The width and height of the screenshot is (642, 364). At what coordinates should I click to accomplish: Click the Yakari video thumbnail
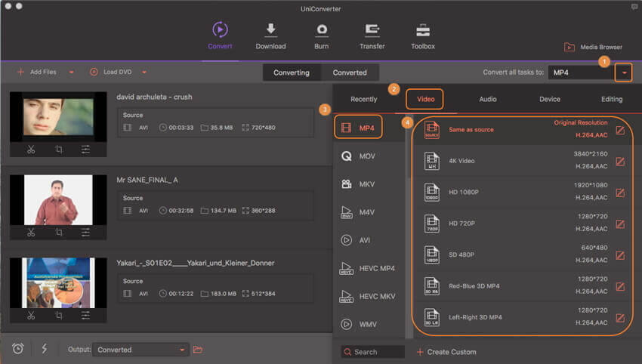pyautogui.click(x=58, y=282)
